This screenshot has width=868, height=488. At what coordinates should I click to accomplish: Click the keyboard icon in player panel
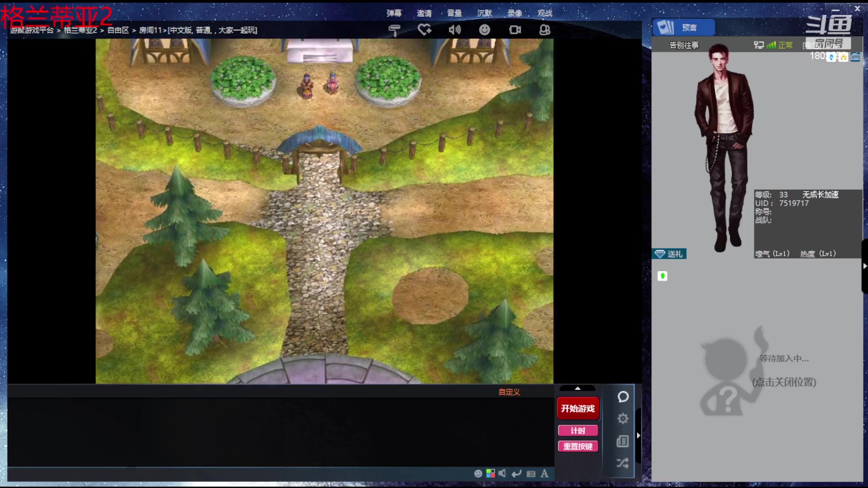855,57
